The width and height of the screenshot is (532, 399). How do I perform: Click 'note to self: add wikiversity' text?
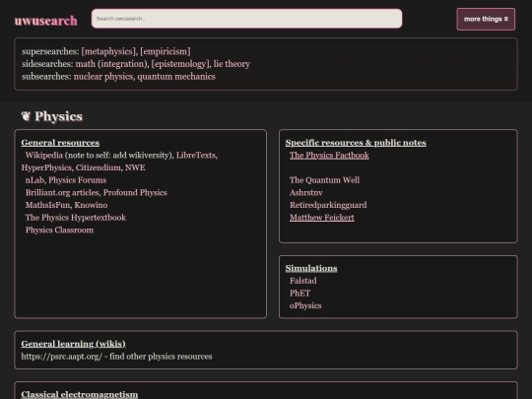click(119, 155)
